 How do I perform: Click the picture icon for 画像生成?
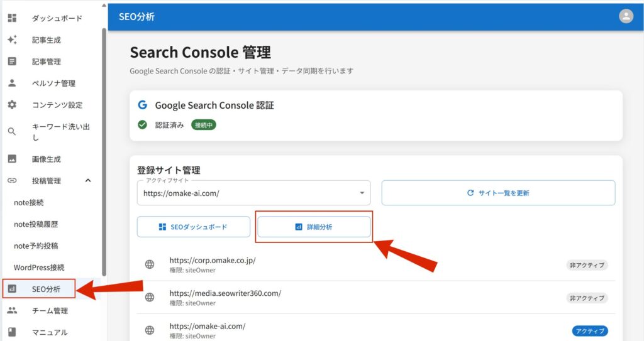tap(12, 159)
